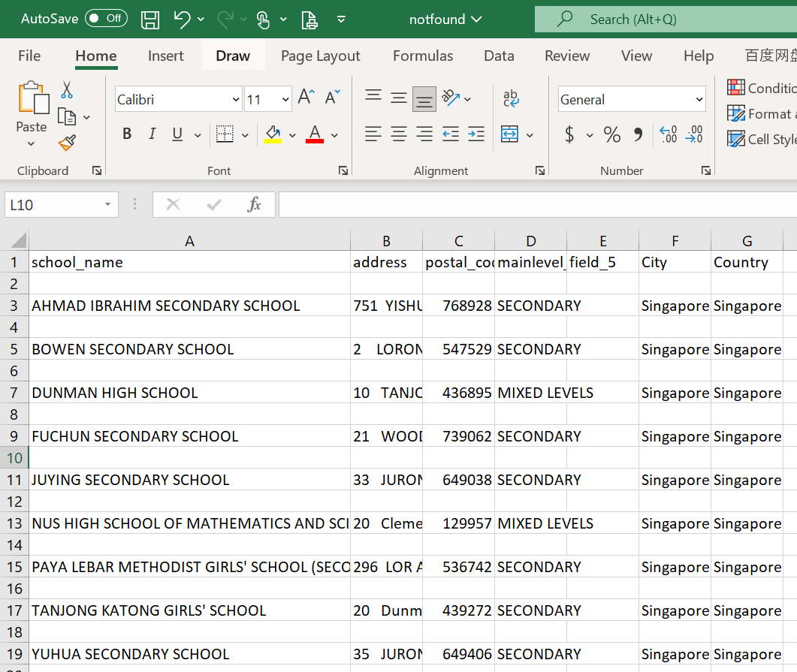The width and height of the screenshot is (797, 672).
Task: Click the Format Painter brush icon
Action: [x=68, y=143]
